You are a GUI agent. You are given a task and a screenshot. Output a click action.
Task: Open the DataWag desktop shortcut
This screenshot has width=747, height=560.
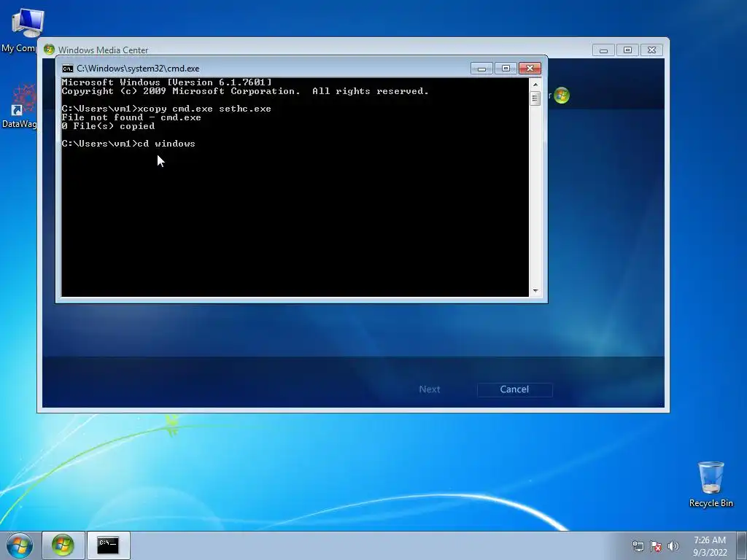20,106
